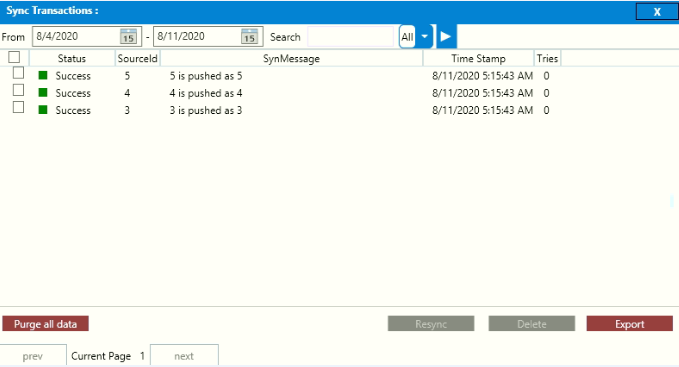Check the row '3 is pushed as 3'

pos(18,107)
